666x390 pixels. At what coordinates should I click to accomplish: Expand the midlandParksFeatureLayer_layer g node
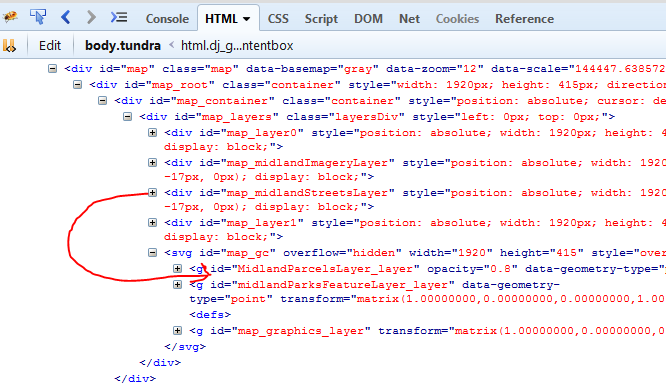pos(178,284)
